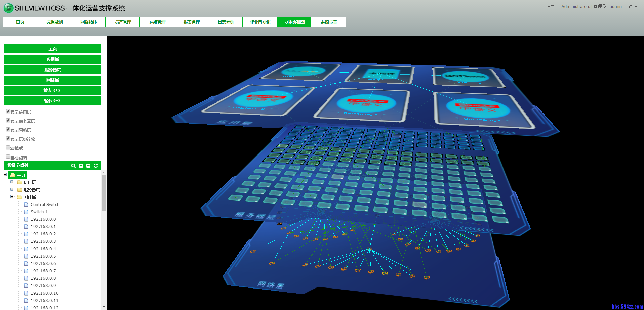Click the collapse-all minus icon in 设备节点树 header
This screenshot has width=644, height=310.
coord(88,166)
